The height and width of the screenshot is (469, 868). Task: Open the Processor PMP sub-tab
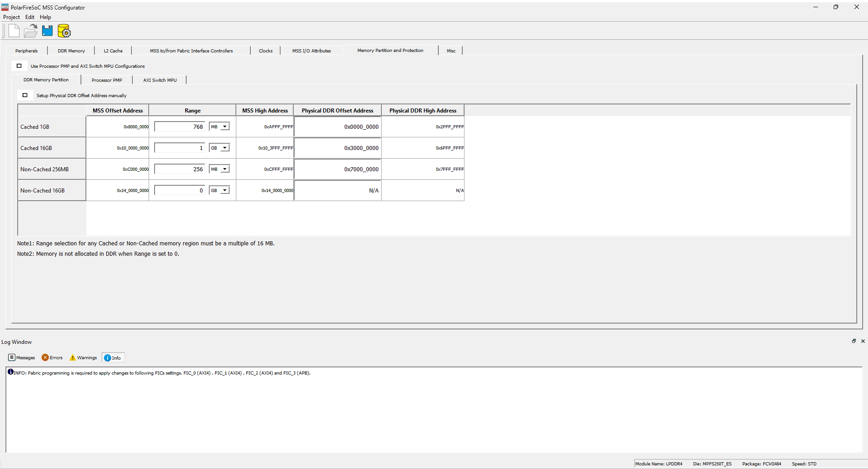(x=107, y=80)
